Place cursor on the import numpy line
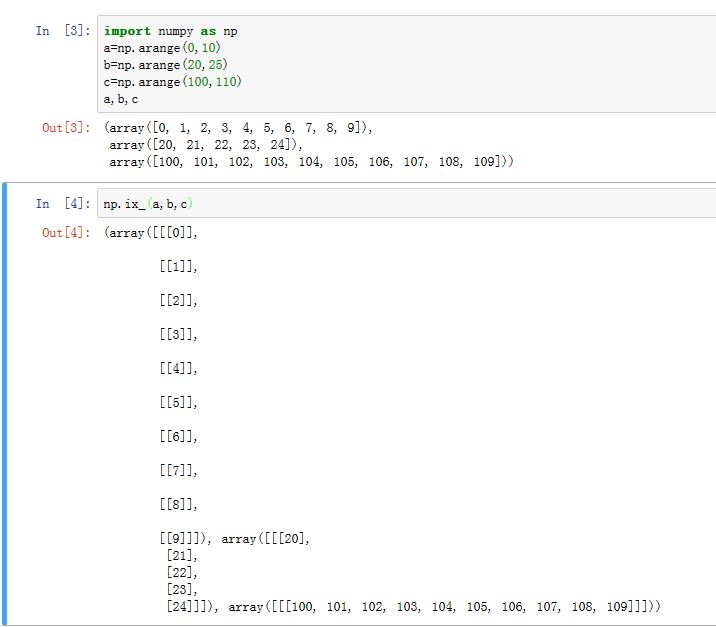 pyautogui.click(x=170, y=31)
